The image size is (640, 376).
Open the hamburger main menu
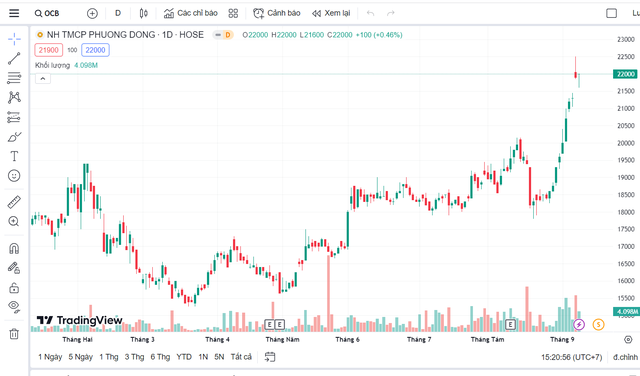point(14,13)
